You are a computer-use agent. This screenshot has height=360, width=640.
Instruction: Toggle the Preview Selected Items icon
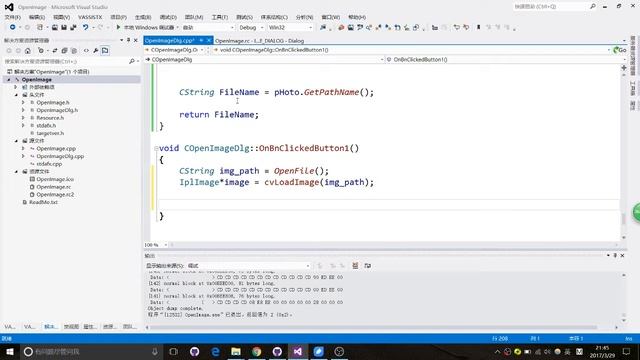click(x=105, y=51)
